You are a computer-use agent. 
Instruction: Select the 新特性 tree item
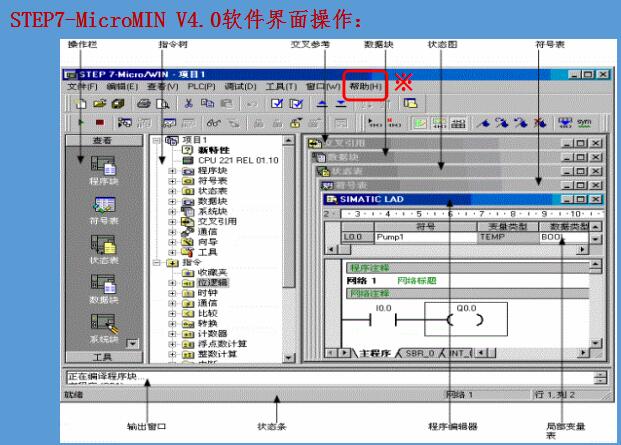[214, 150]
